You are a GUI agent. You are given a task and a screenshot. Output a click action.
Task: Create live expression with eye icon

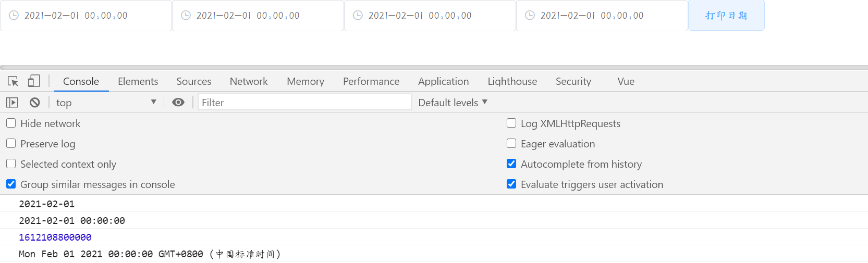coord(178,102)
